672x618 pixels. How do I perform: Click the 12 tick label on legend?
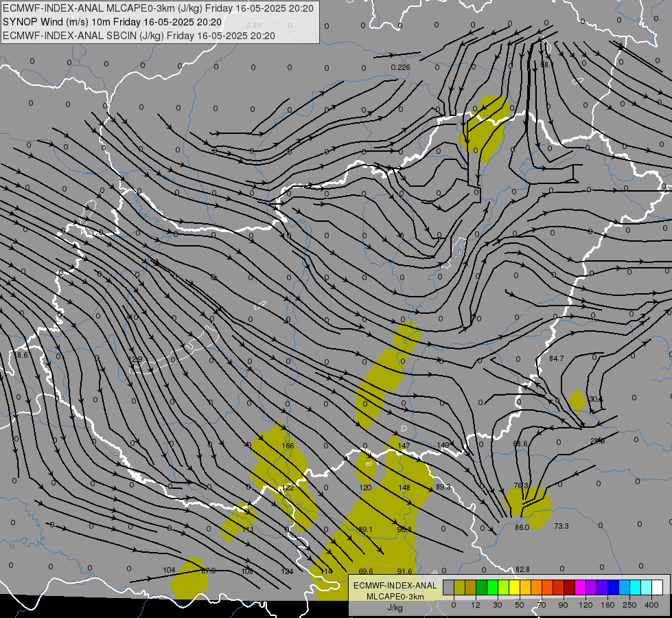click(476, 605)
